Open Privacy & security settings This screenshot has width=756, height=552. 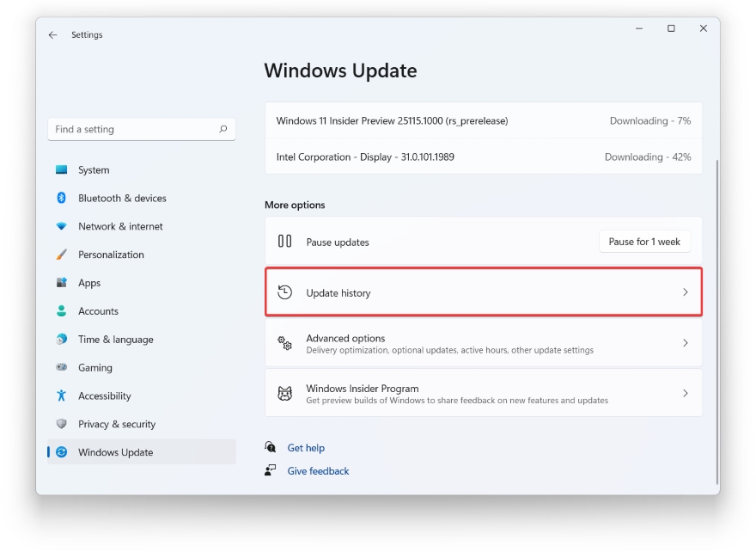(x=60, y=424)
